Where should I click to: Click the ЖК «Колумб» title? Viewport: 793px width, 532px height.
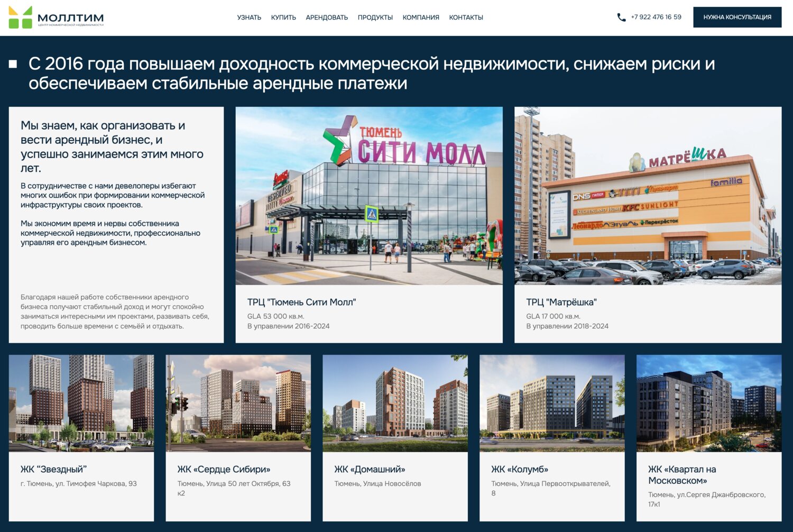(520, 469)
